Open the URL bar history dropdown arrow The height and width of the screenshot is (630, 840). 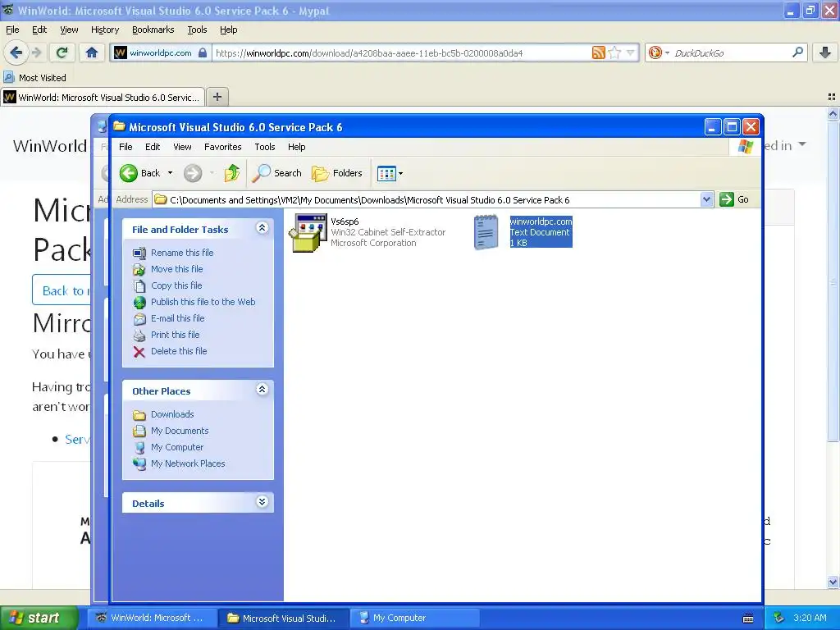click(x=631, y=52)
